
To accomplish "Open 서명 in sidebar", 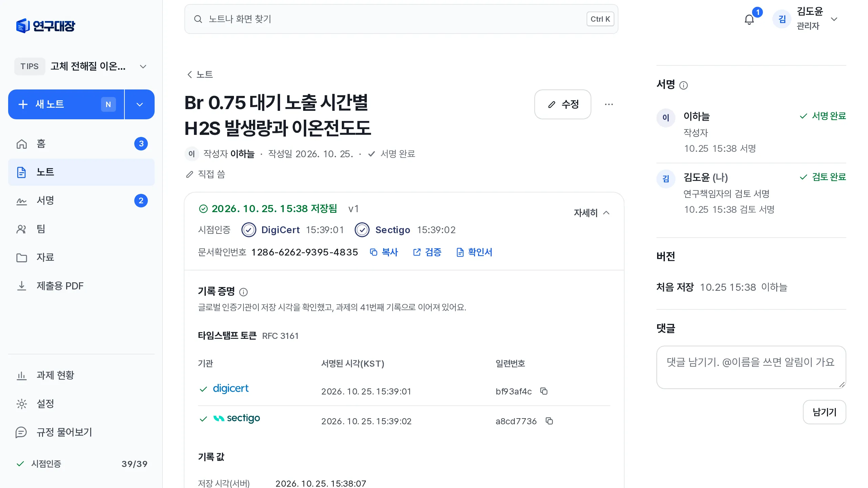I will click(81, 201).
